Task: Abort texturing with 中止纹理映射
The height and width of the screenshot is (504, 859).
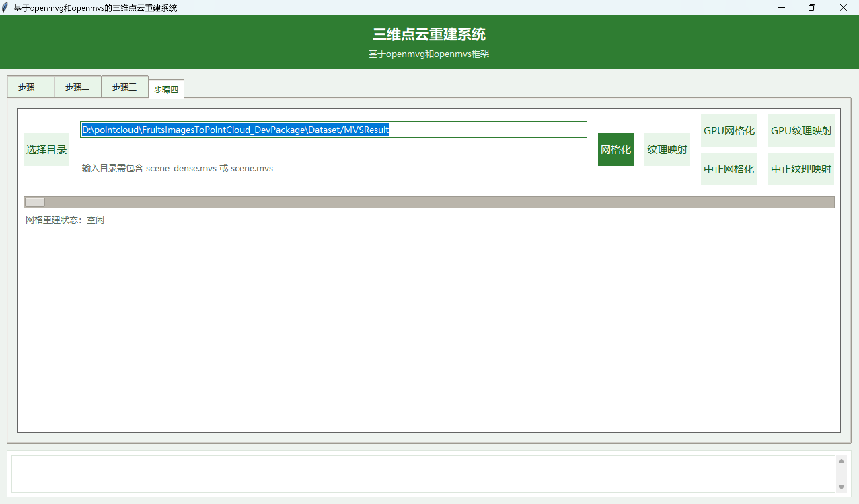Action: coord(801,169)
